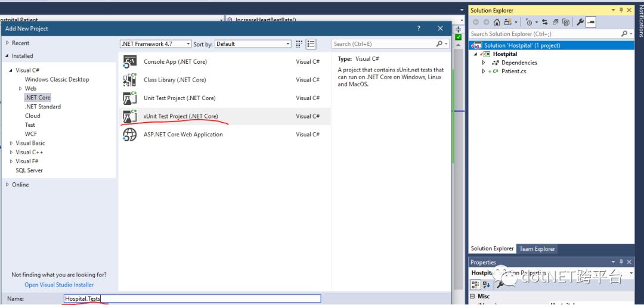This screenshot has height=305, width=644.
Task: Expand the Visual Basic node
Action: pyautogui.click(x=11, y=143)
